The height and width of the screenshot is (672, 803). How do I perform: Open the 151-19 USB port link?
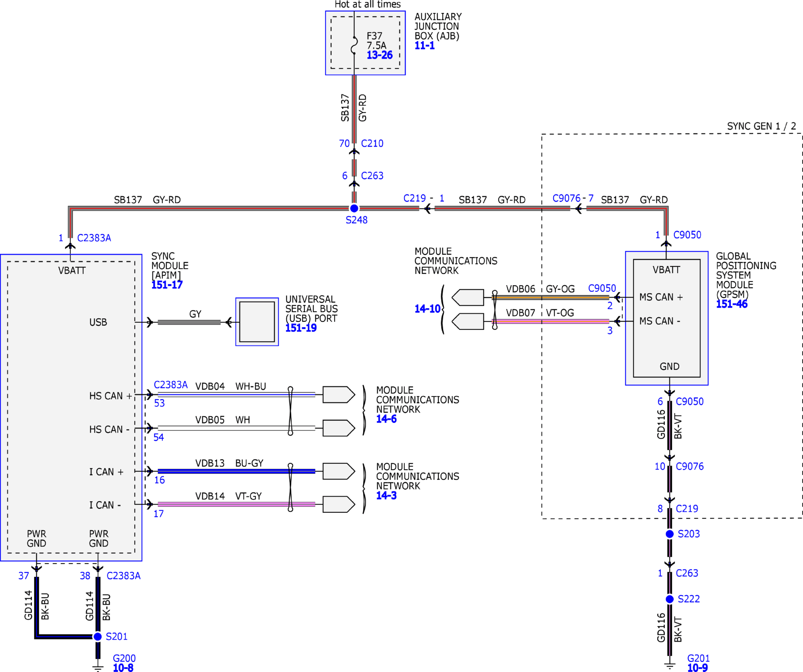tap(301, 328)
